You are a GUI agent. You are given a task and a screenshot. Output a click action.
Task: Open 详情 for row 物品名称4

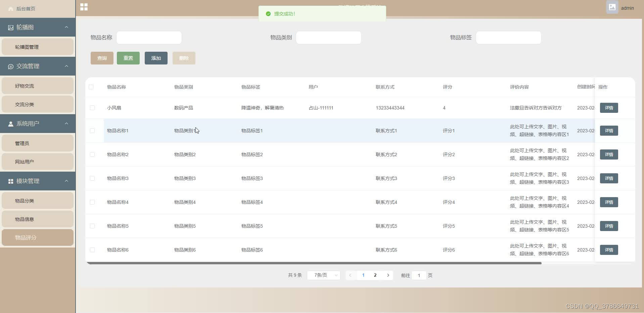tap(609, 202)
